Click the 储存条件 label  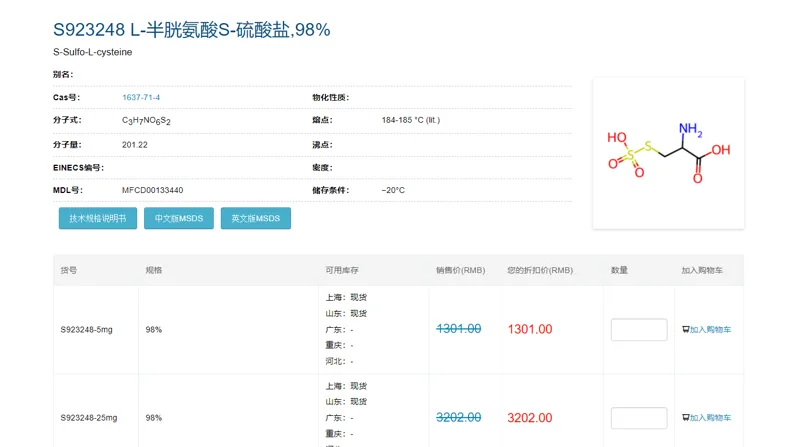(x=331, y=190)
